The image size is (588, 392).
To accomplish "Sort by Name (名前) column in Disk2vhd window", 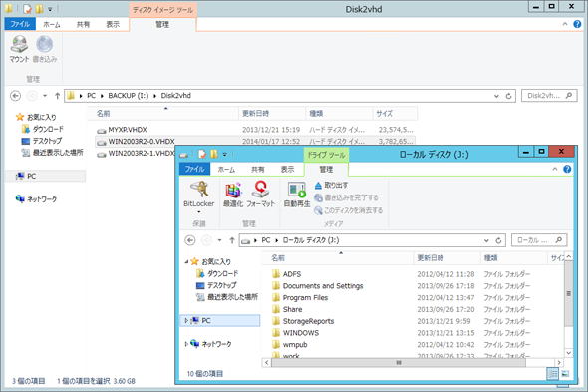I will 162,113.
